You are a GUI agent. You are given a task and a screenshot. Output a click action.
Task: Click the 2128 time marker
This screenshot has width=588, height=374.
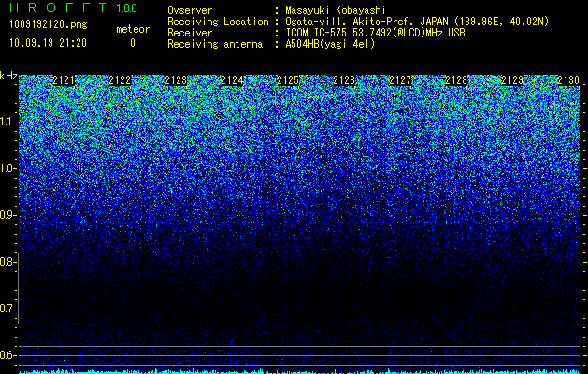(456, 80)
